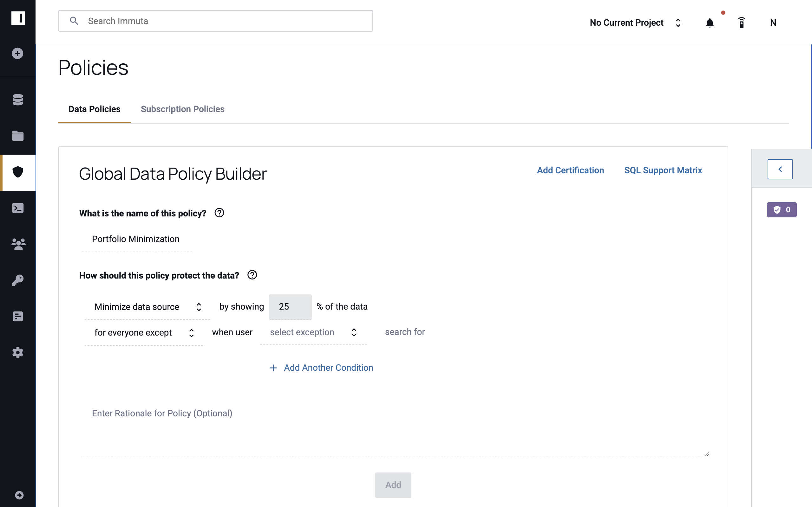Click the settings gear icon in sidebar
This screenshot has width=812, height=507.
(x=17, y=352)
